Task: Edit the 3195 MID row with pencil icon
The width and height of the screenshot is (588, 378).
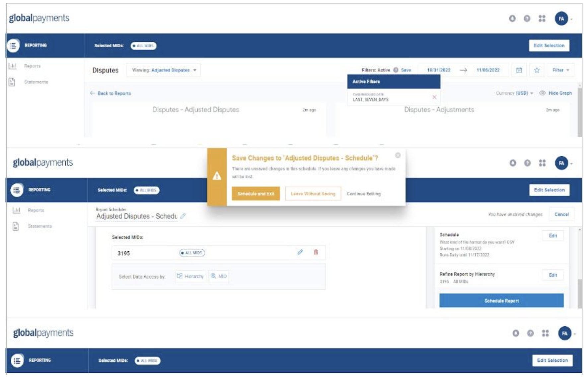Action: pyautogui.click(x=300, y=252)
